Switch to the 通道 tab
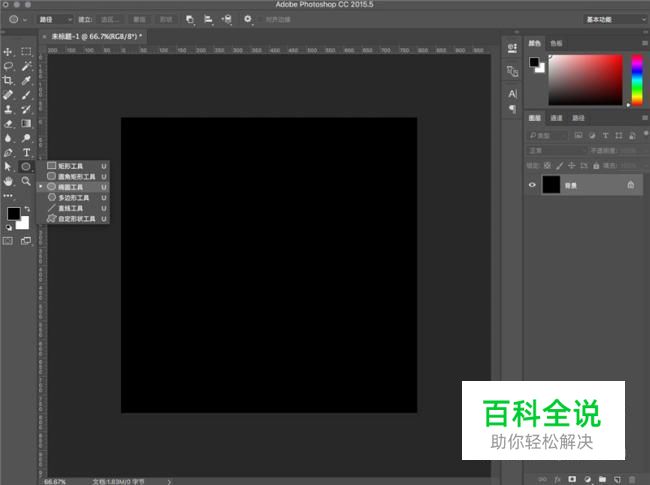650x485 pixels. click(556, 118)
